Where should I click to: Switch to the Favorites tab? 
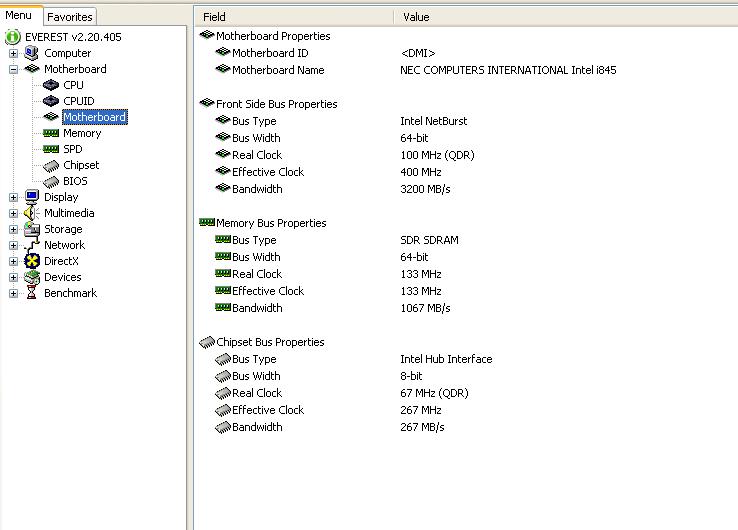tap(70, 17)
